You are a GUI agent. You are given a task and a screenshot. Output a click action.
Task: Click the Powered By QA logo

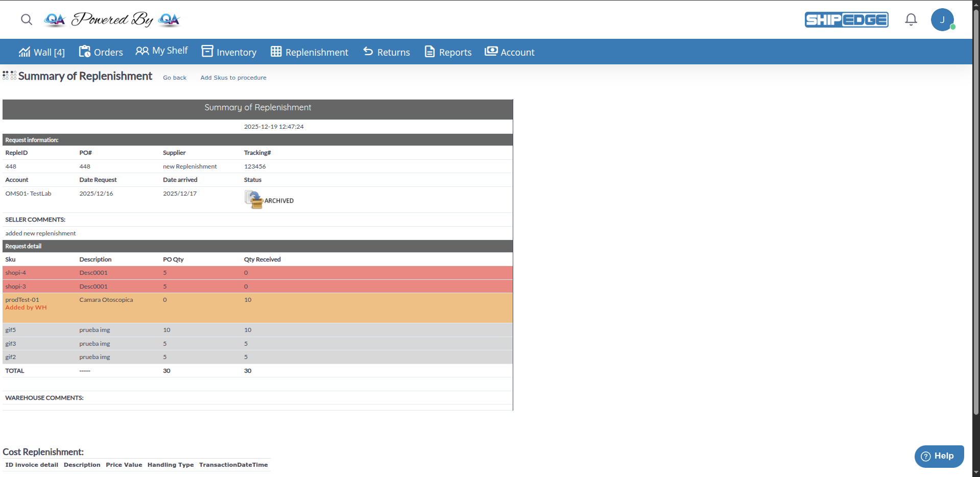tap(112, 19)
